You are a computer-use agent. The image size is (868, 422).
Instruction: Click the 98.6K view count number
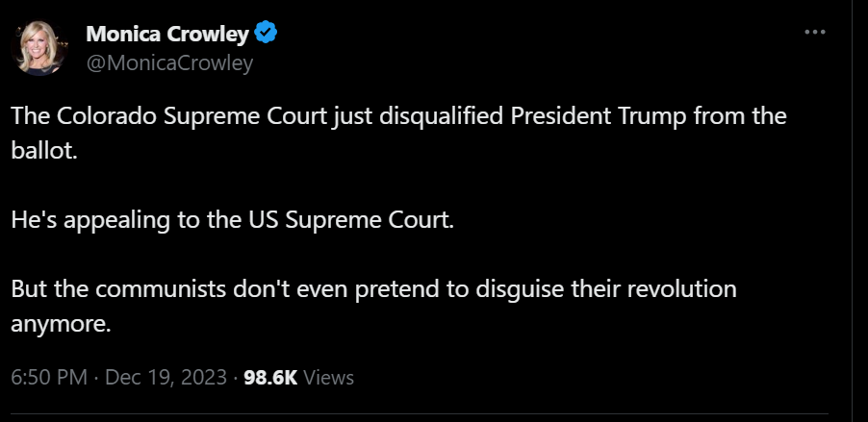270,378
